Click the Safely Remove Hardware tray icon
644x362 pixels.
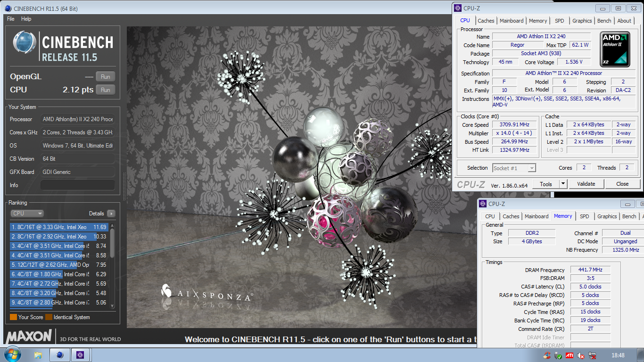558,355
